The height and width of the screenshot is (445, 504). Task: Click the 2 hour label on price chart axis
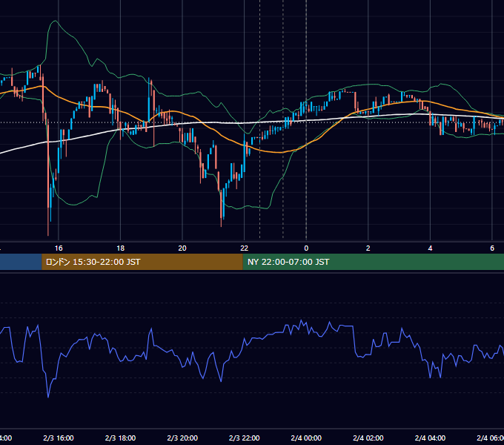pyautogui.click(x=368, y=248)
